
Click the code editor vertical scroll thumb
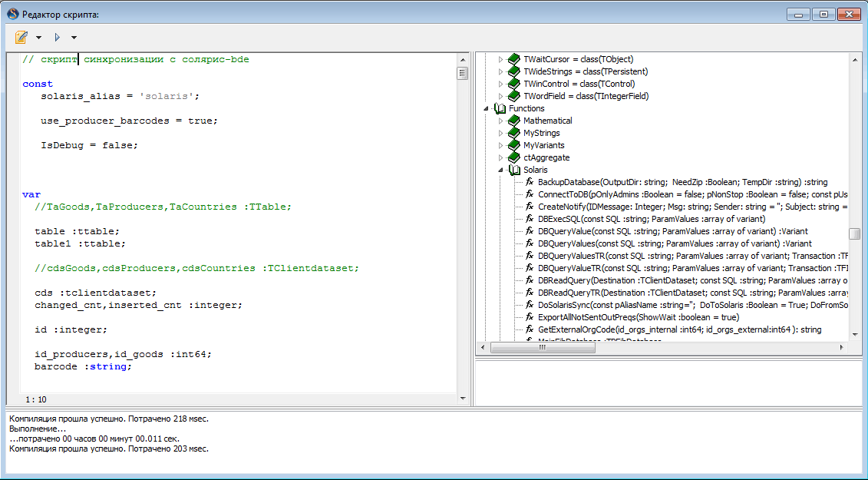pyautogui.click(x=463, y=73)
